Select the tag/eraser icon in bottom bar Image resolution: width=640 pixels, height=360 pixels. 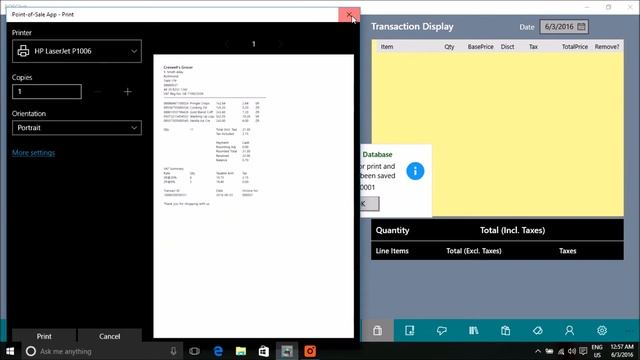coord(538,331)
